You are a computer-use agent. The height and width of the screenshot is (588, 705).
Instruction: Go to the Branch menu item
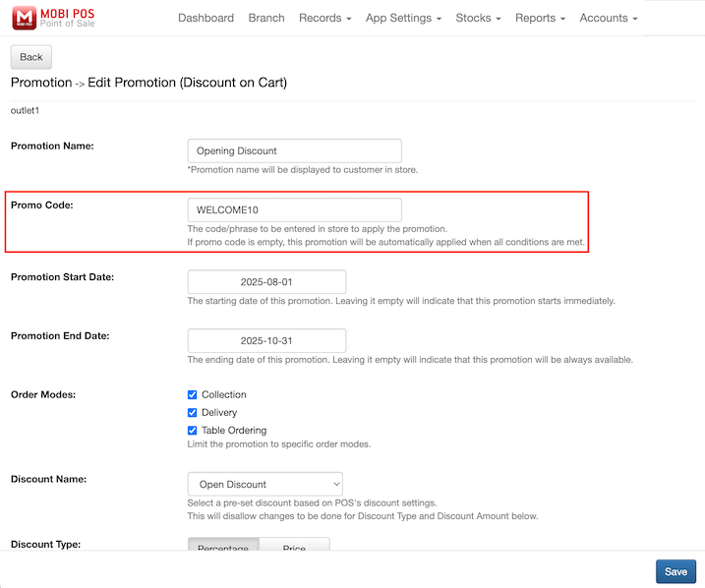266,18
